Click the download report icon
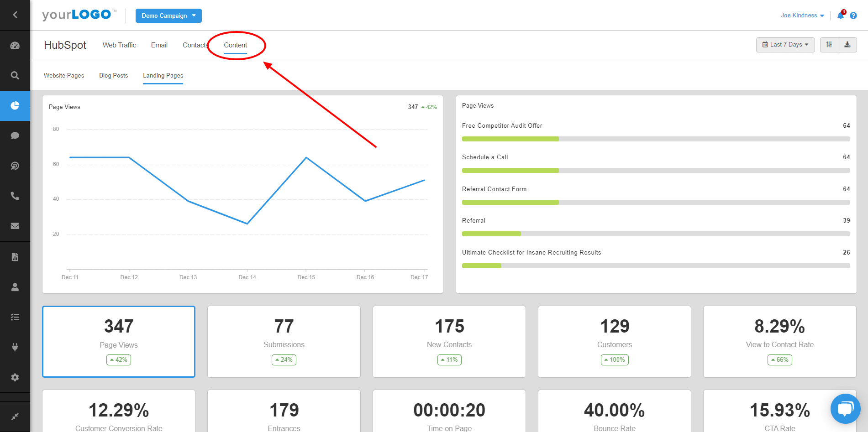 coord(847,45)
